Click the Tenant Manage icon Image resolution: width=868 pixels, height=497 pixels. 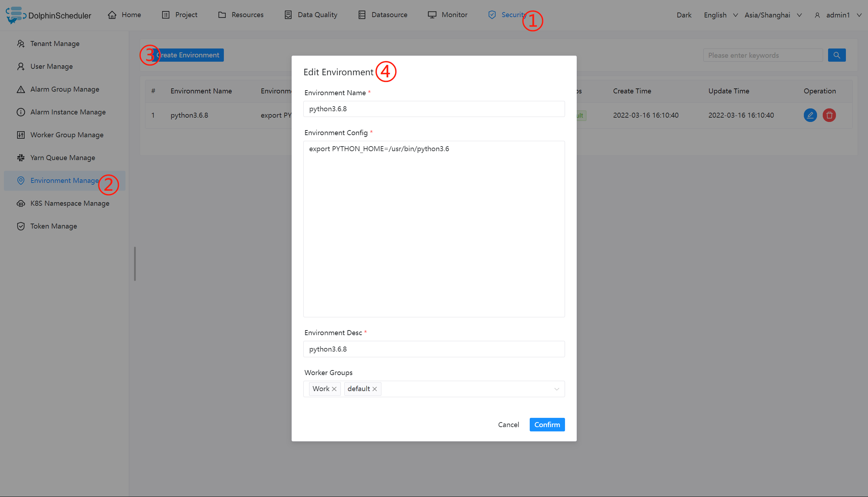point(20,43)
